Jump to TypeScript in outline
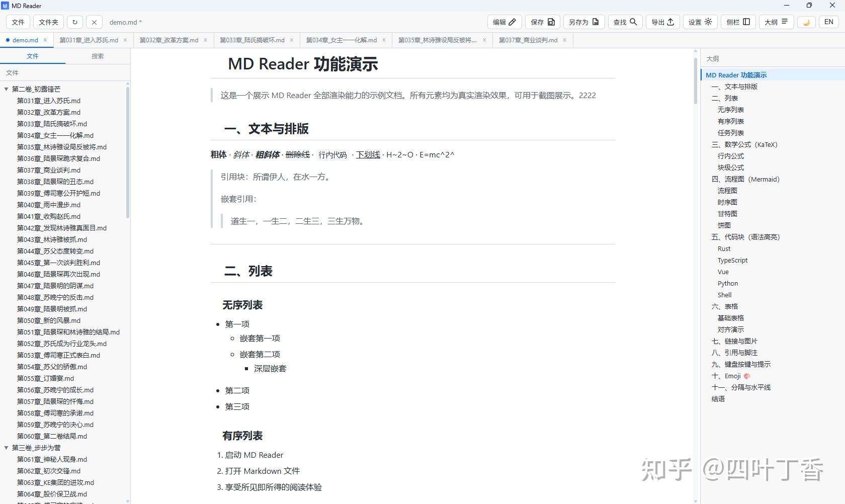This screenshot has height=504, width=845. [x=732, y=260]
